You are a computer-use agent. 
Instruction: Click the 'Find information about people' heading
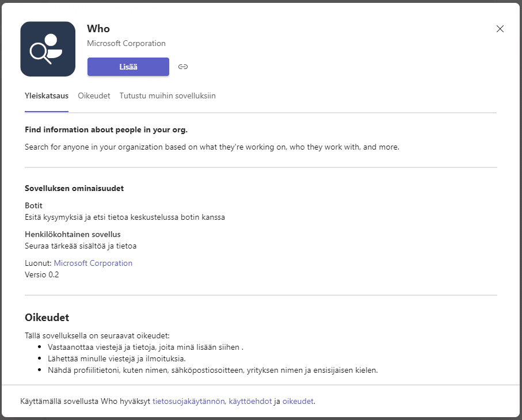[106, 129]
